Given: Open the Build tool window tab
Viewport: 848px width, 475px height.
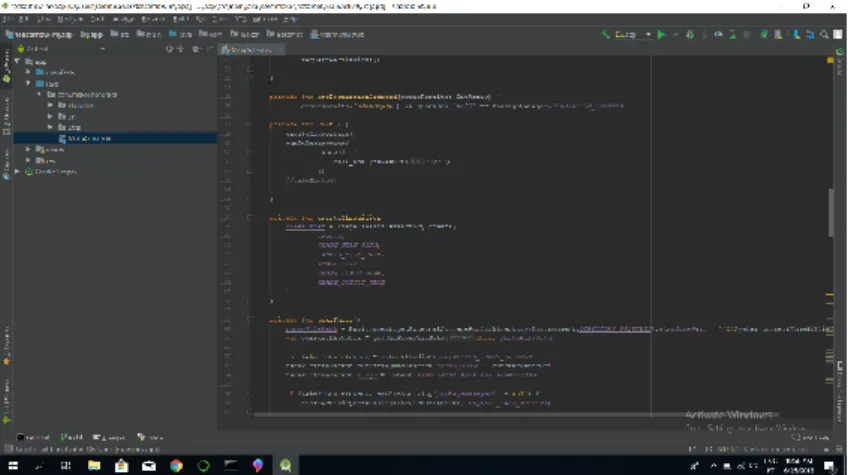Looking at the screenshot, I should tap(72, 437).
